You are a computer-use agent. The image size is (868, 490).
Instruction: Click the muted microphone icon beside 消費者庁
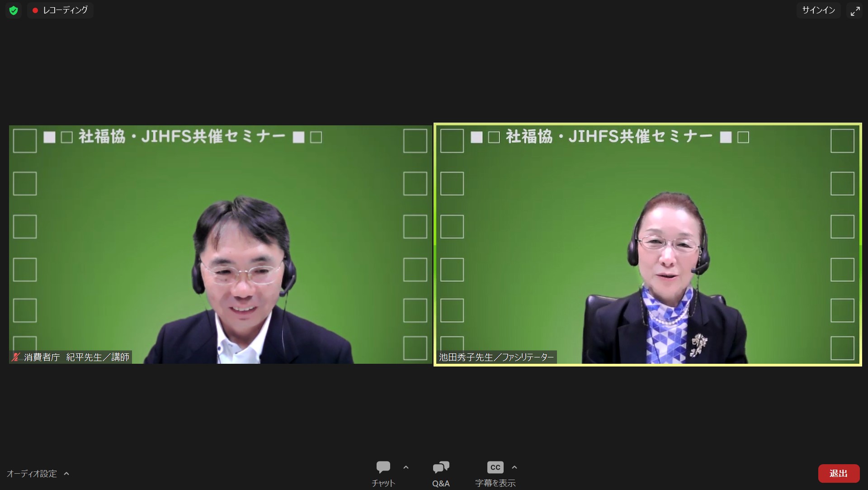[x=16, y=357]
